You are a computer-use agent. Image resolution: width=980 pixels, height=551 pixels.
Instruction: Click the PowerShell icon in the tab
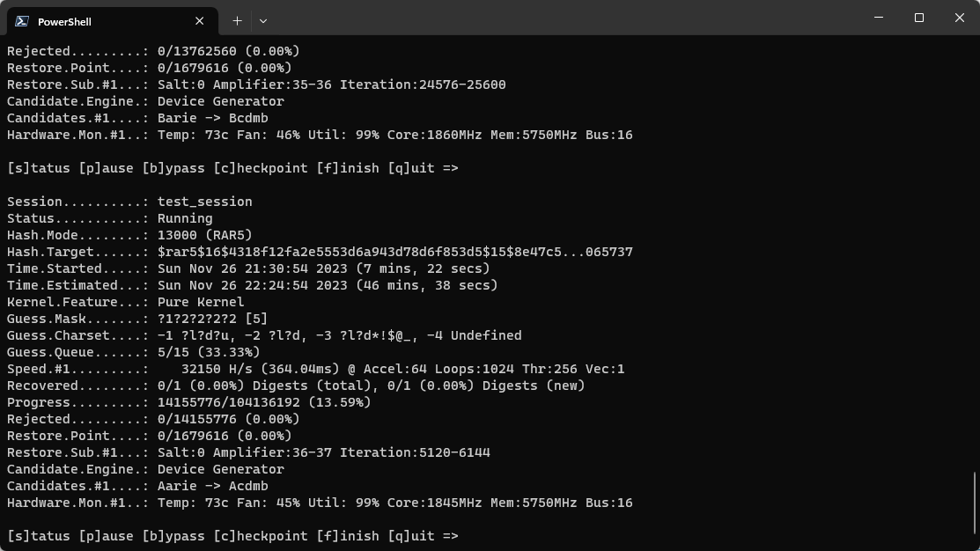point(22,21)
